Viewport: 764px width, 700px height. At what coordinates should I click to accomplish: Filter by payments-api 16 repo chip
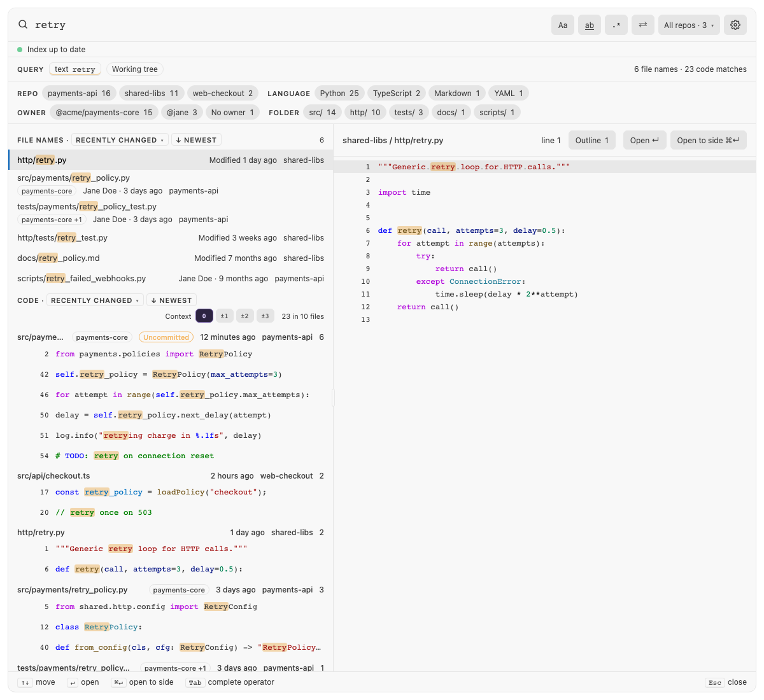tap(79, 94)
